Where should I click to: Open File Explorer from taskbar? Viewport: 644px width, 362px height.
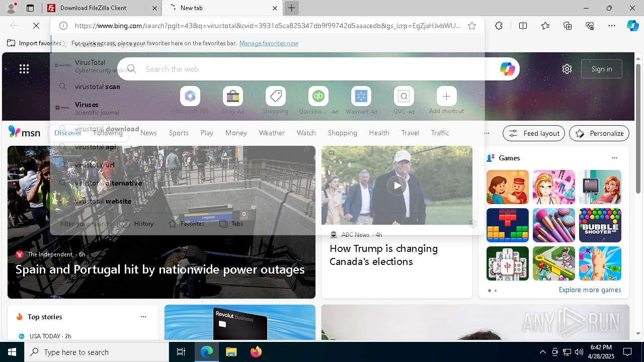(x=231, y=352)
